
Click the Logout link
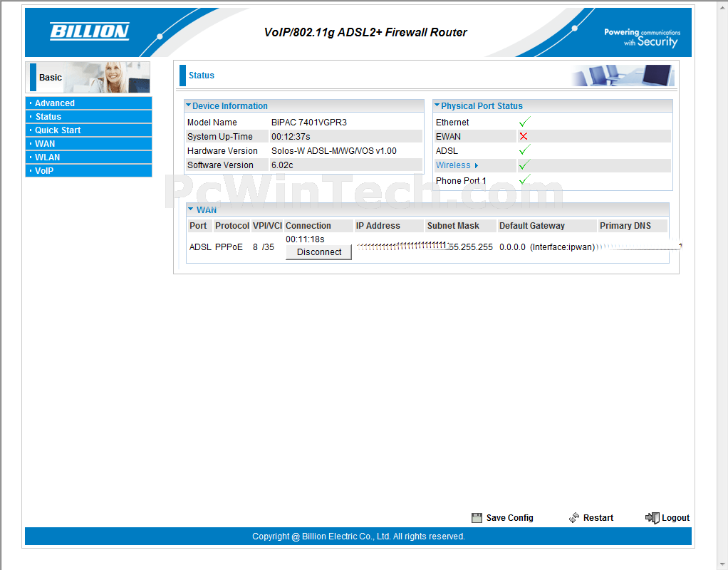point(675,518)
